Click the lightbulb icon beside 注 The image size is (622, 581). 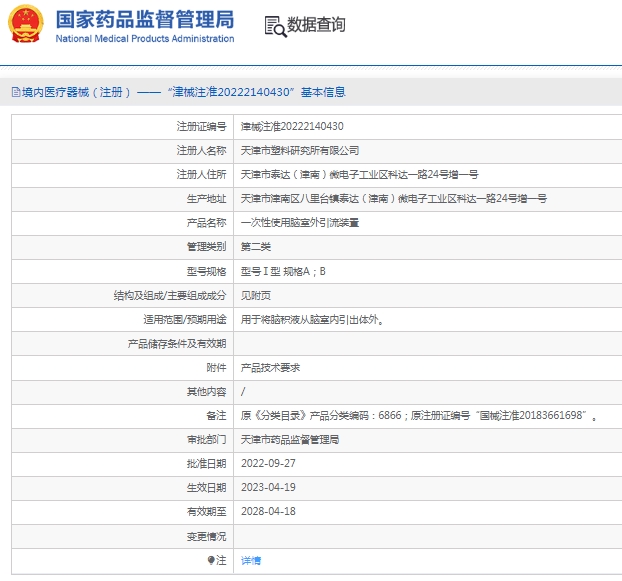point(211,560)
